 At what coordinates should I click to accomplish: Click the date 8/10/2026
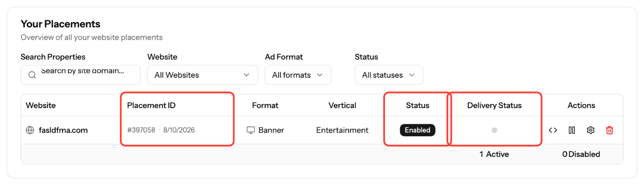[x=179, y=130]
